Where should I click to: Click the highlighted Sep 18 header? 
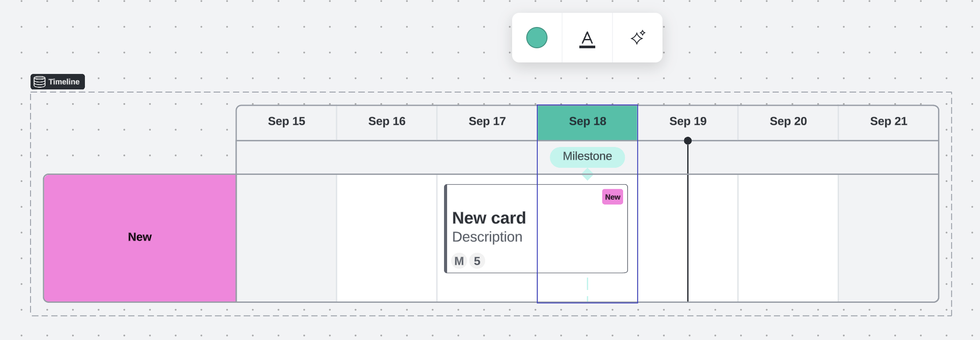587,121
